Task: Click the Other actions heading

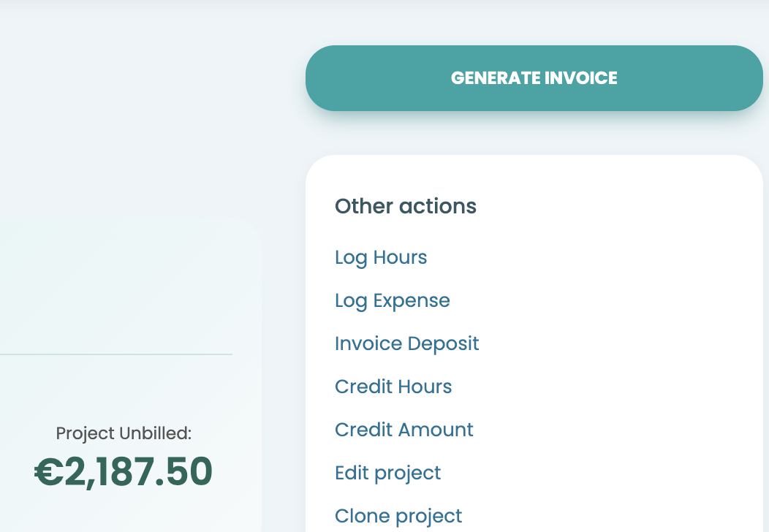Action: click(x=406, y=206)
